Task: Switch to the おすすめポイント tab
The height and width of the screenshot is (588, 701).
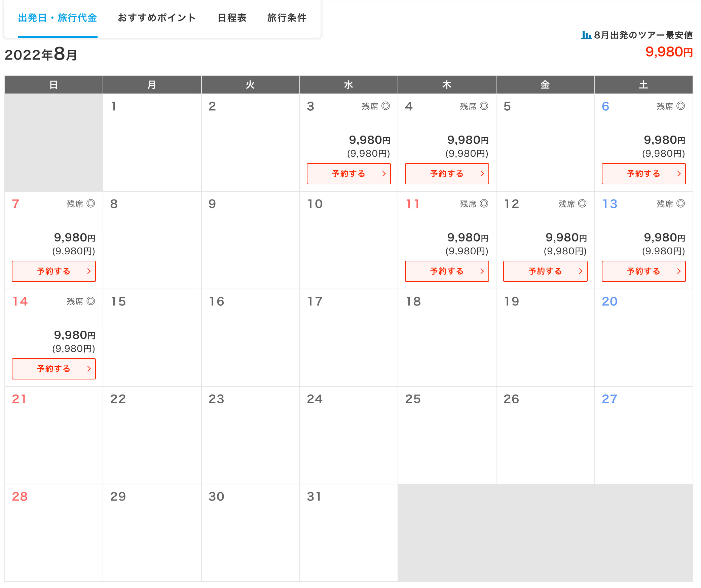Action: pos(157,18)
